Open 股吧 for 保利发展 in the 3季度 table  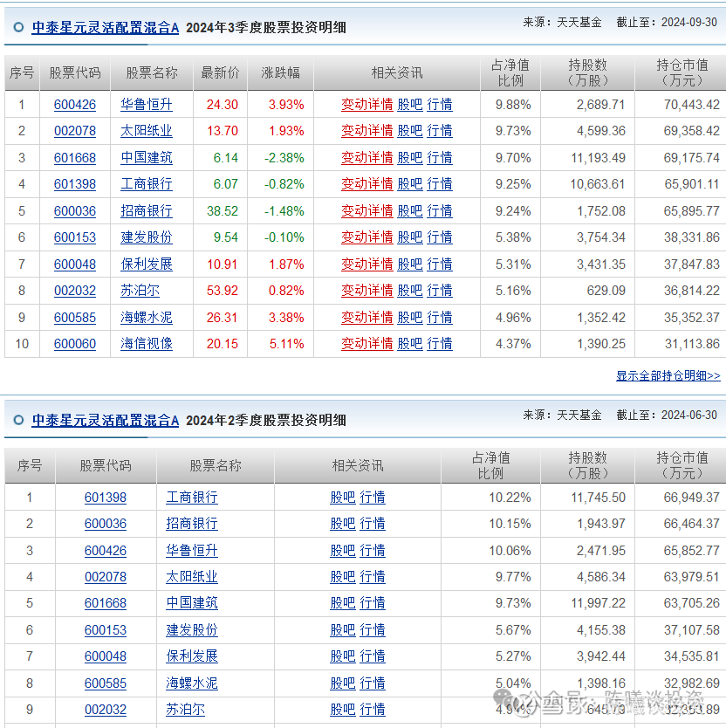[410, 264]
